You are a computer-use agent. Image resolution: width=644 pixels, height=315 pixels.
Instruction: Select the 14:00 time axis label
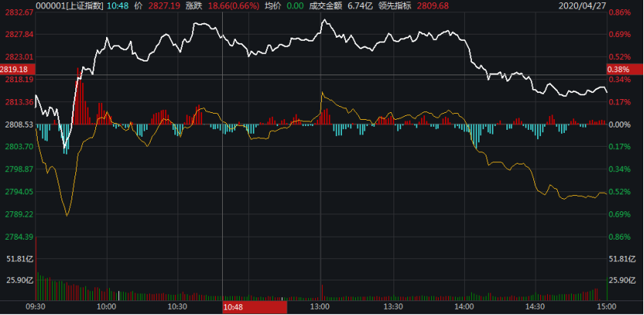tap(464, 307)
